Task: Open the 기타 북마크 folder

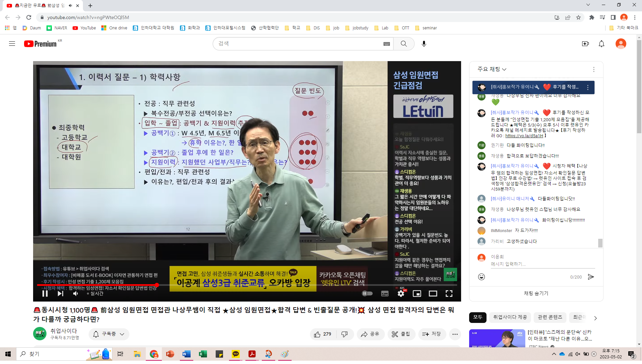Action: pos(624,28)
